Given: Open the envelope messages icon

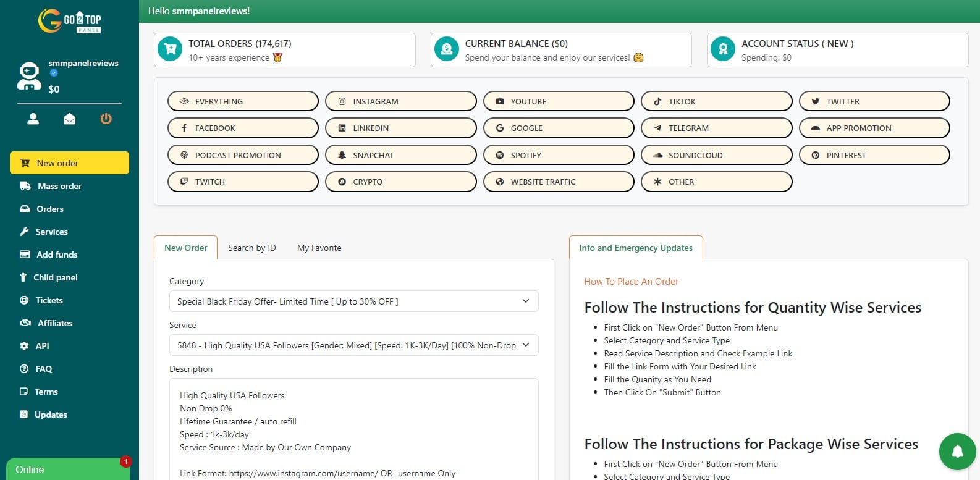Looking at the screenshot, I should click(x=70, y=119).
